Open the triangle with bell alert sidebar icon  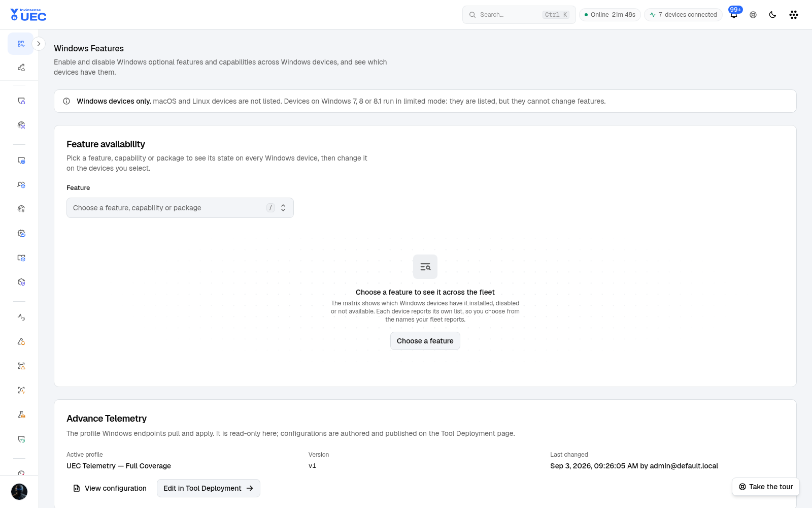pyautogui.click(x=21, y=341)
